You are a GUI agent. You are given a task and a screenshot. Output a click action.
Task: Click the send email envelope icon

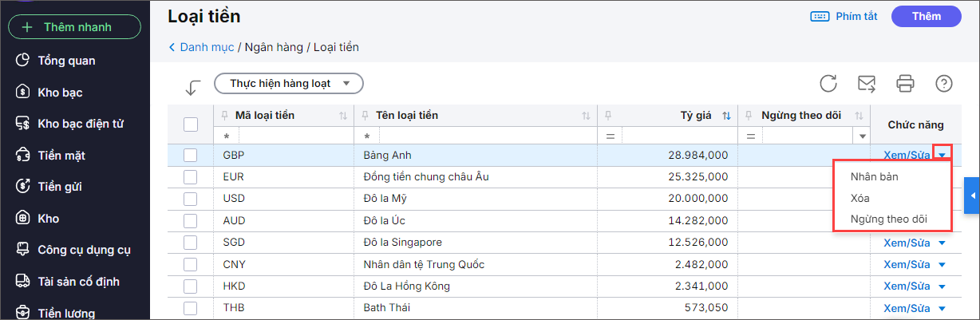pyautogui.click(x=866, y=83)
